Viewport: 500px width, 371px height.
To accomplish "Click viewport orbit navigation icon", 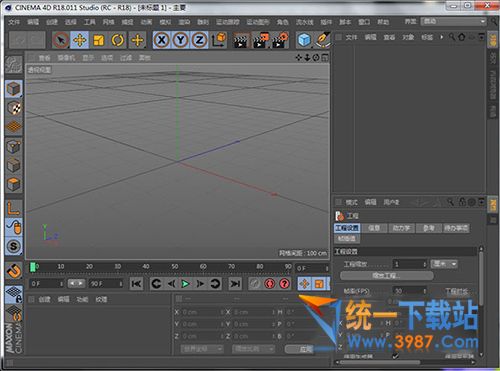I will pyautogui.click(x=316, y=58).
